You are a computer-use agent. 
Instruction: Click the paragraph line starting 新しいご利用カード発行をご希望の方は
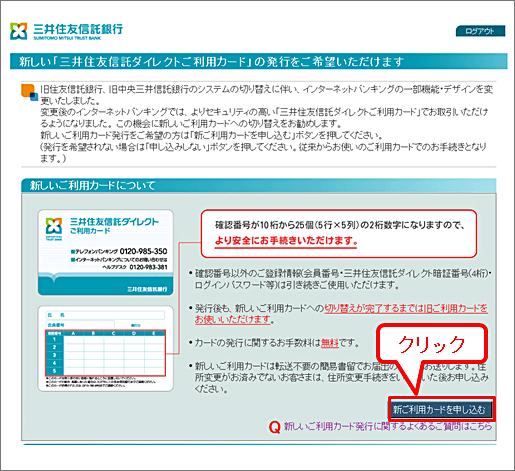(x=211, y=135)
